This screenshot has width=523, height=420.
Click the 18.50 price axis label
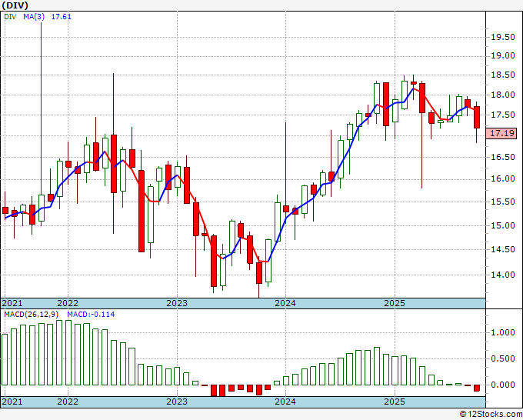pos(503,75)
